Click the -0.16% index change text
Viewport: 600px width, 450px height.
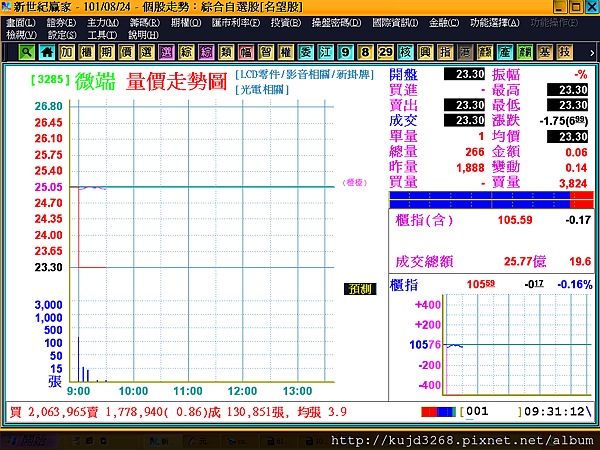(575, 284)
